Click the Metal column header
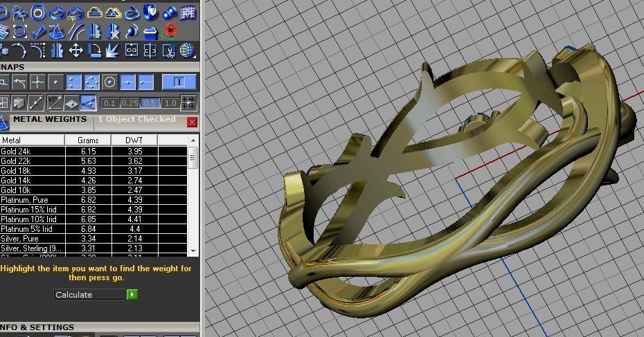The width and height of the screenshot is (644, 337). (x=32, y=140)
